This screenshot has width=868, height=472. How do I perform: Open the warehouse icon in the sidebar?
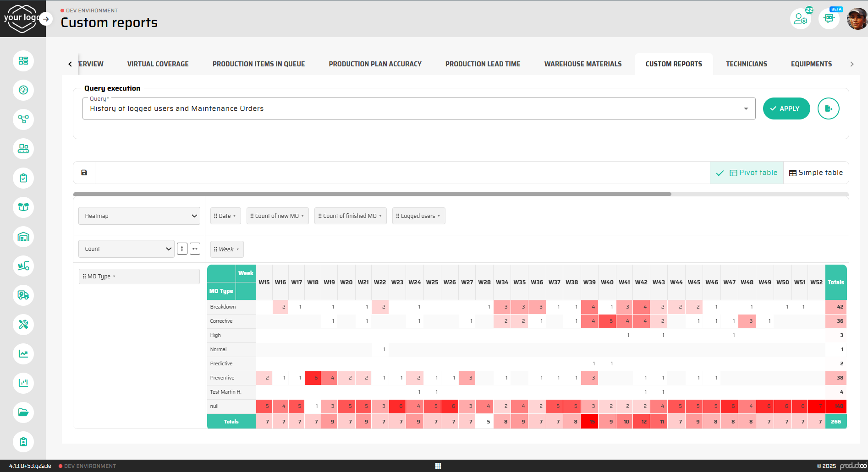[23, 237]
